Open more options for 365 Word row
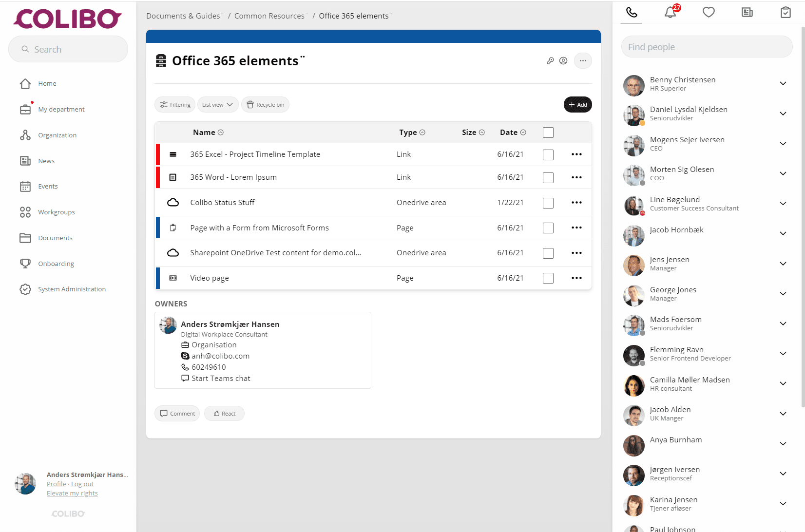 click(x=576, y=177)
